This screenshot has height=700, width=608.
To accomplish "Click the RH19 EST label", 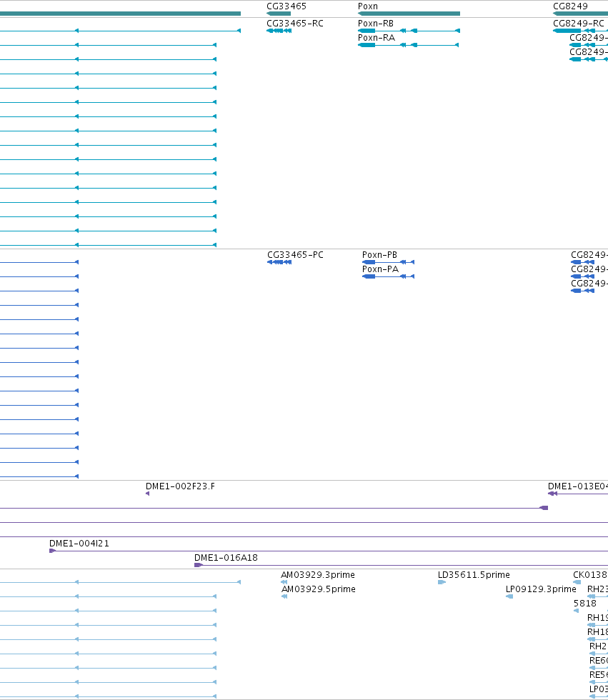I will click(x=597, y=617).
